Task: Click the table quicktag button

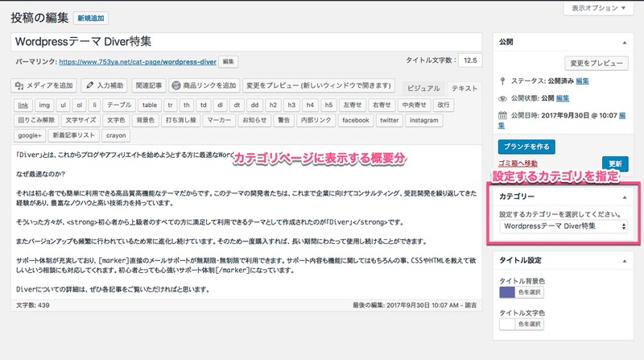Action: [150, 106]
